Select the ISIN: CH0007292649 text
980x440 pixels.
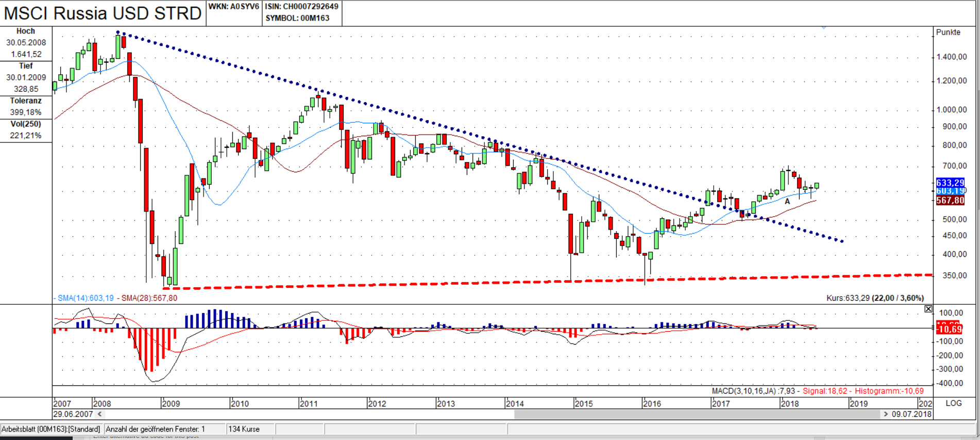(302, 7)
